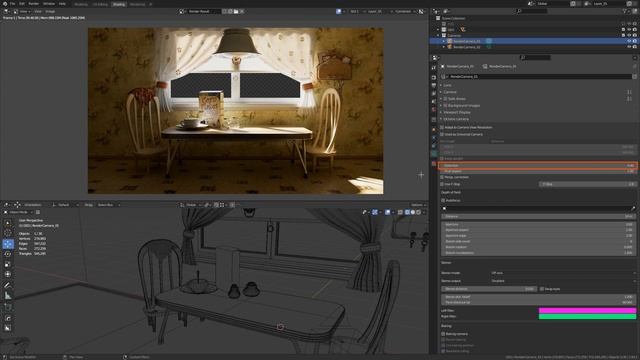The image size is (640, 360).
Task: Expand the Lens panel
Action: pos(446,85)
